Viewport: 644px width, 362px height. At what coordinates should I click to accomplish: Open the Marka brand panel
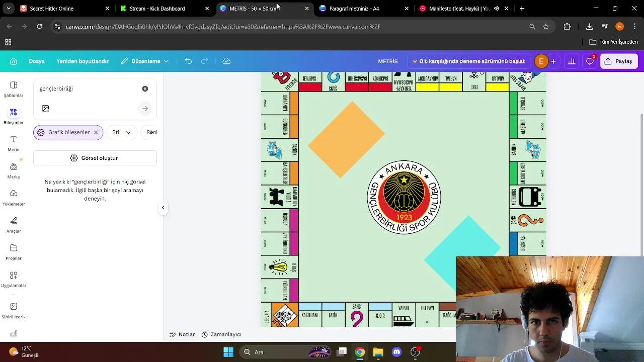pos(14,170)
